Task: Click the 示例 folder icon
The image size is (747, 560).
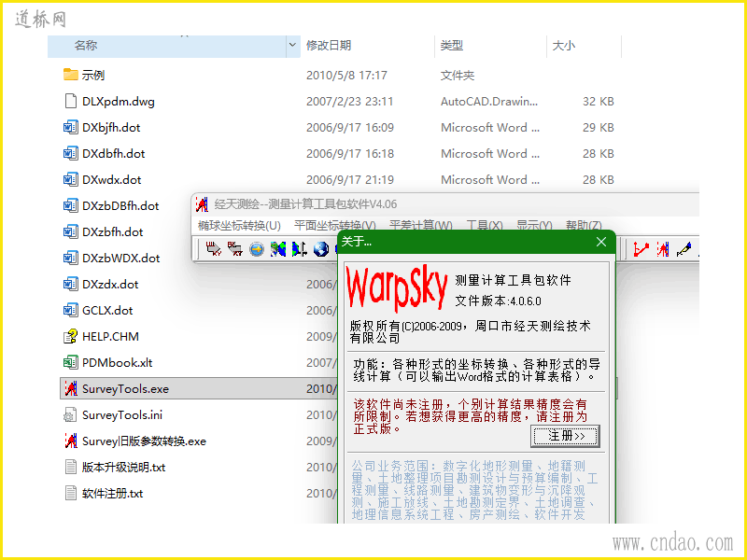Action: [71, 75]
